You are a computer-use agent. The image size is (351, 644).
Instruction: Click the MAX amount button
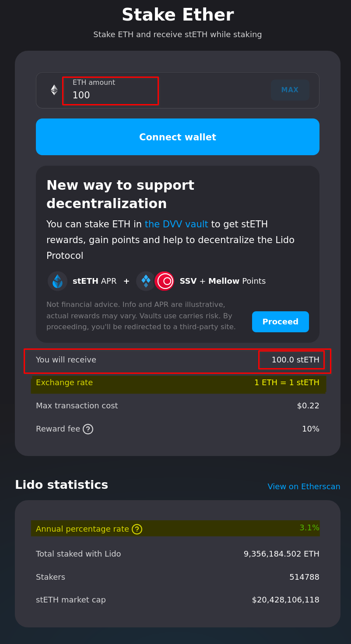pos(290,90)
